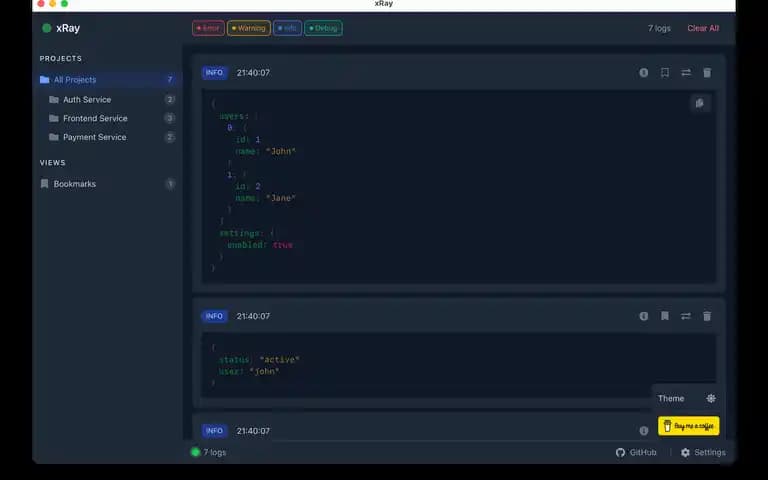
Task: Click Clear All to remove logs
Action: pyautogui.click(x=703, y=28)
